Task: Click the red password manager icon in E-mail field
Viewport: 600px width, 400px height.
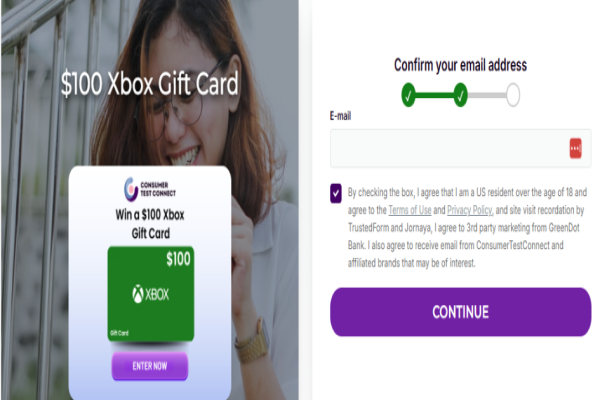Action: [576, 148]
